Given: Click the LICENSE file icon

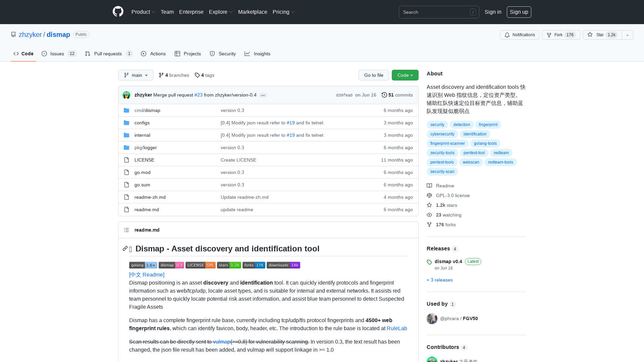Looking at the screenshot, I should click(x=126, y=160).
